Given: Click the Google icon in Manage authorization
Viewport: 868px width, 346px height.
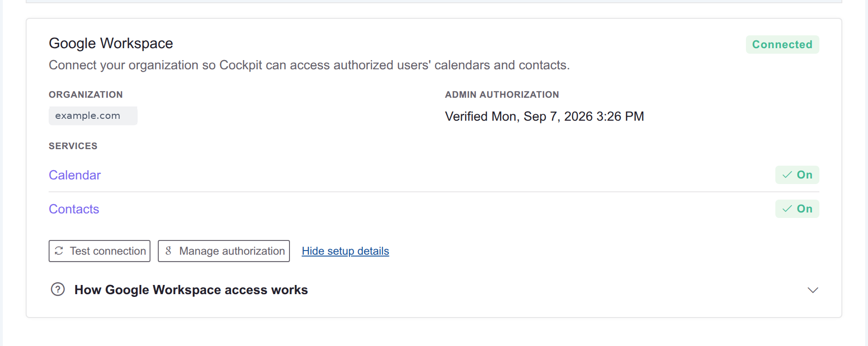Looking at the screenshot, I should (x=168, y=251).
